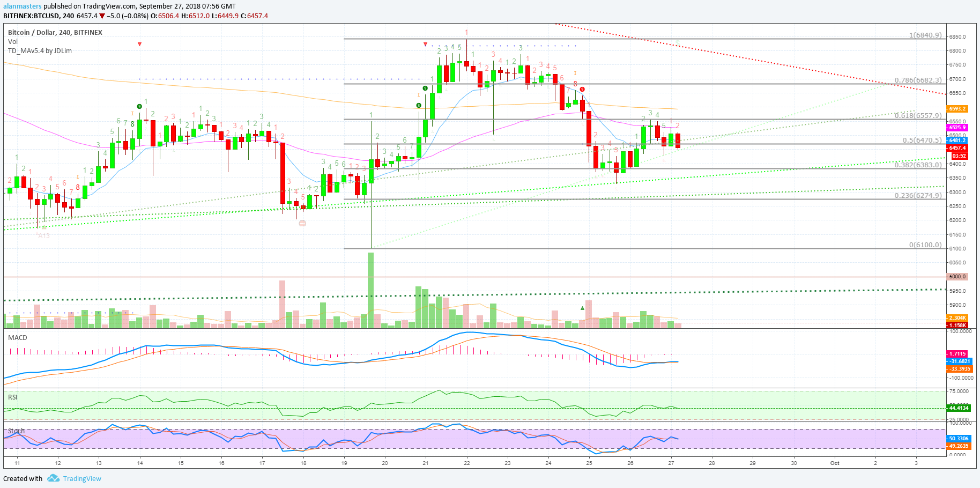
Task: Click the Stoch pane label
Action: click(x=16, y=431)
